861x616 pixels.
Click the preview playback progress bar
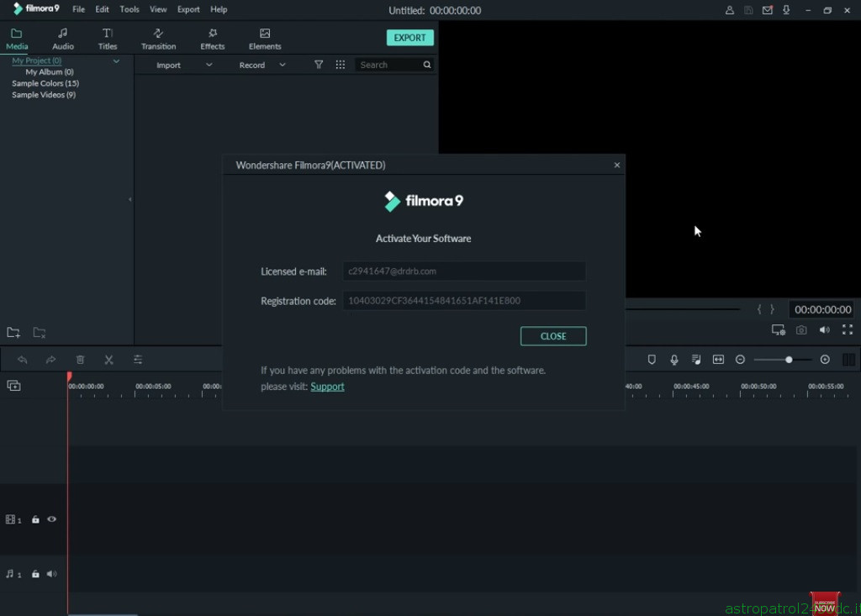[x=683, y=309]
